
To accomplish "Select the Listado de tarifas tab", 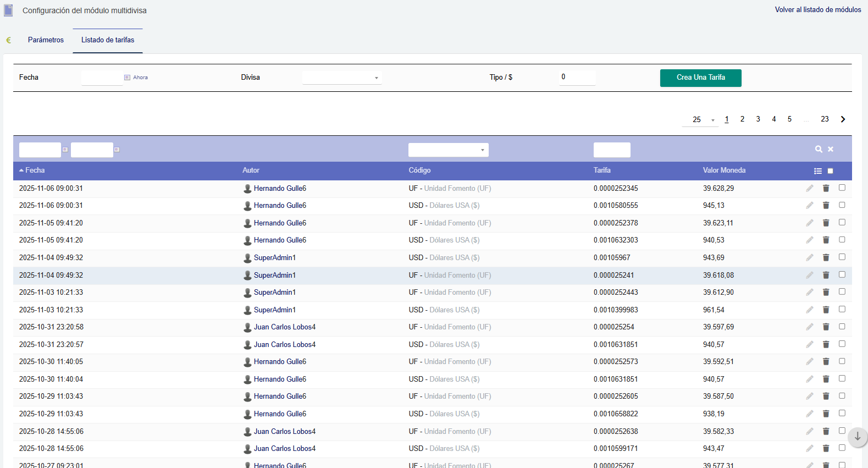I will pos(108,40).
